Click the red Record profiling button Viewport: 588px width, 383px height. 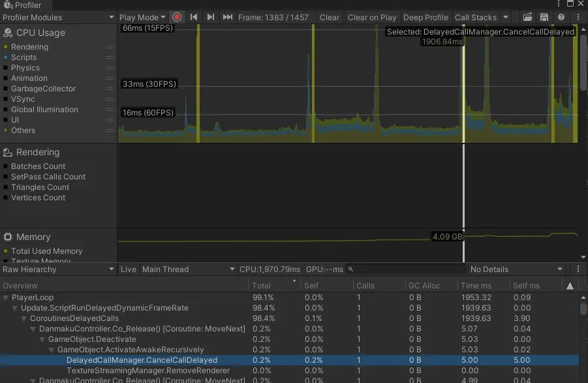coord(177,18)
